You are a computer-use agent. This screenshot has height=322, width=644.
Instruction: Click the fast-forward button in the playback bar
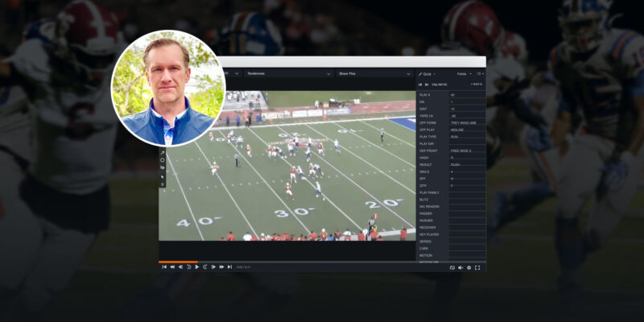tap(221, 266)
